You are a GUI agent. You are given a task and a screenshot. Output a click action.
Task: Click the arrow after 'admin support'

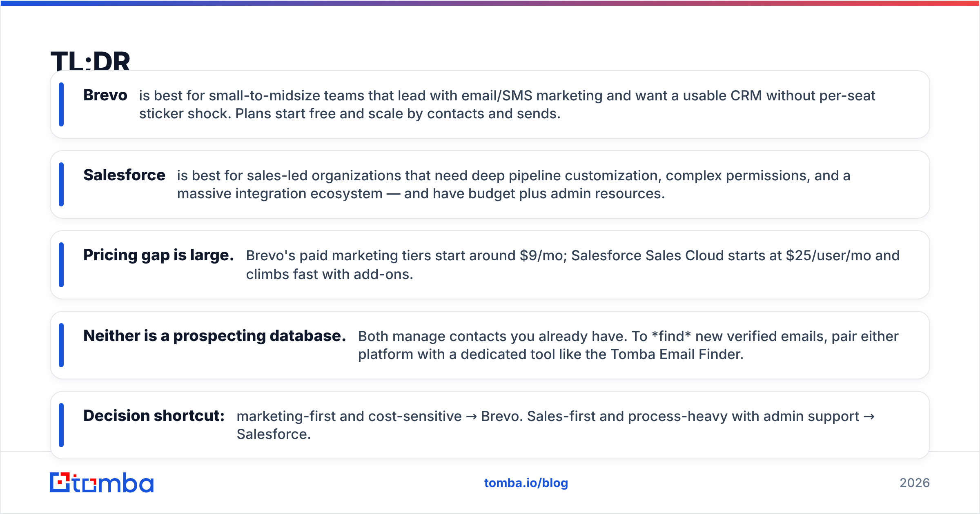pos(869,417)
